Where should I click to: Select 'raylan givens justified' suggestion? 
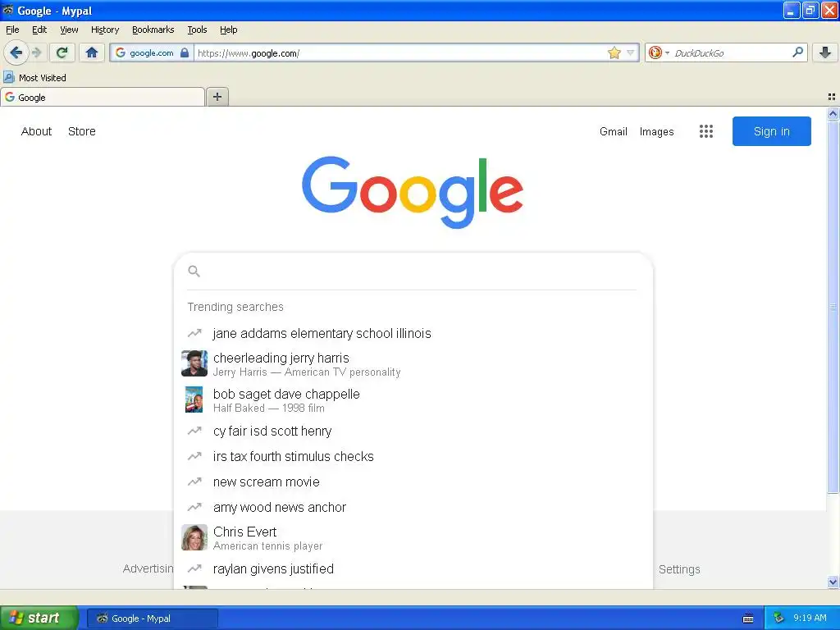tap(273, 569)
